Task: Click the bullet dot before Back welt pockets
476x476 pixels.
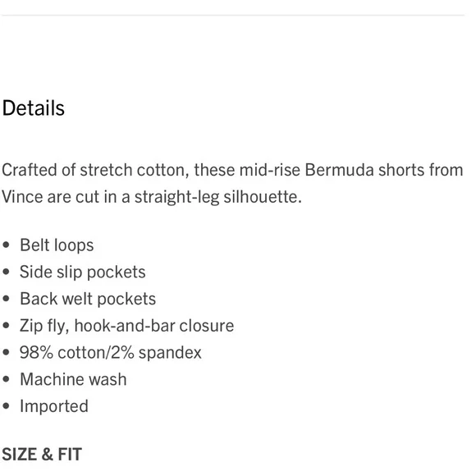Action: pyautogui.click(x=6, y=299)
